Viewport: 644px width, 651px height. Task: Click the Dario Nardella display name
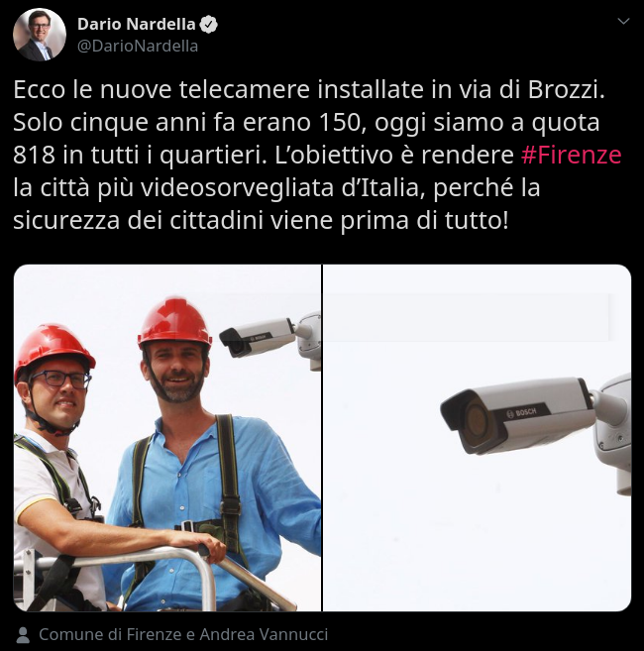(x=136, y=24)
